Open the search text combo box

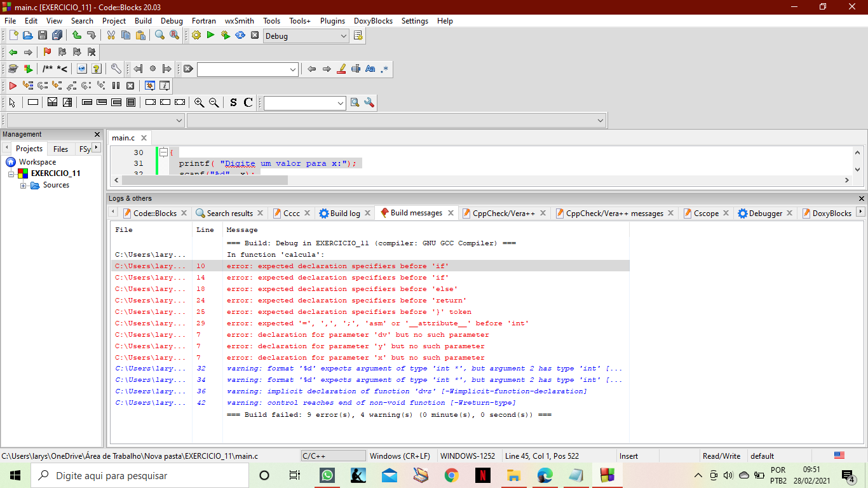tap(248, 69)
